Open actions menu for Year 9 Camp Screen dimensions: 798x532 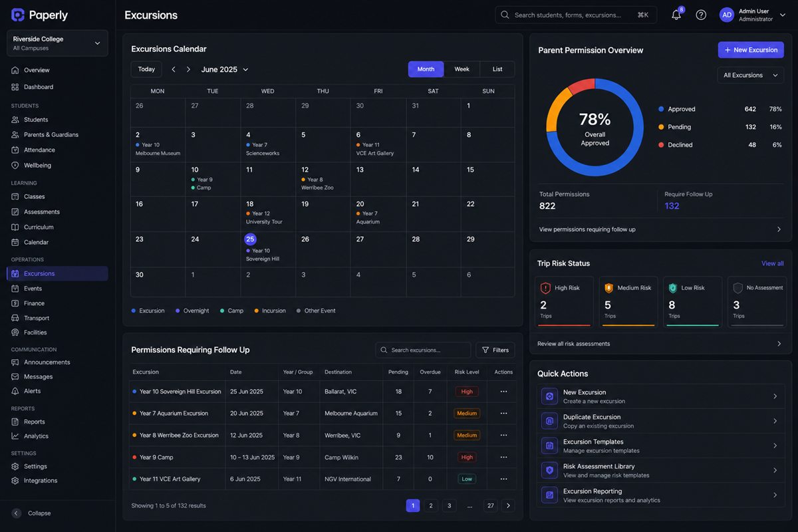503,458
